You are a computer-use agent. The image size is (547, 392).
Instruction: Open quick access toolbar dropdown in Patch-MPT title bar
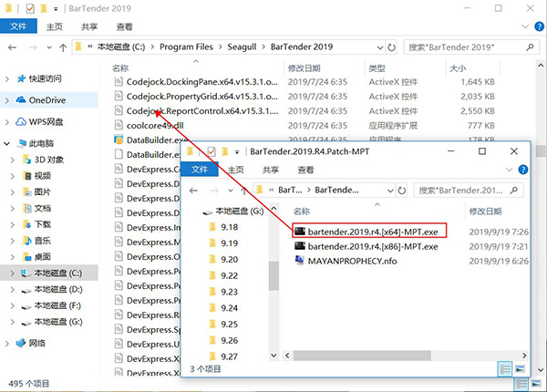(x=237, y=152)
